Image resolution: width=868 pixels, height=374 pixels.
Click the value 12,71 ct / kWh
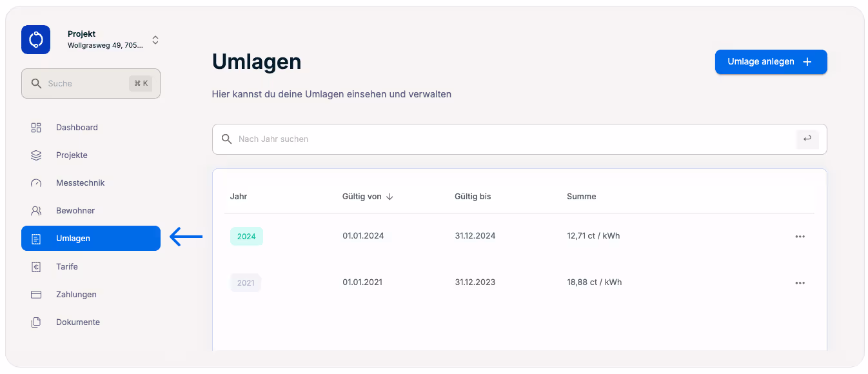pos(593,236)
